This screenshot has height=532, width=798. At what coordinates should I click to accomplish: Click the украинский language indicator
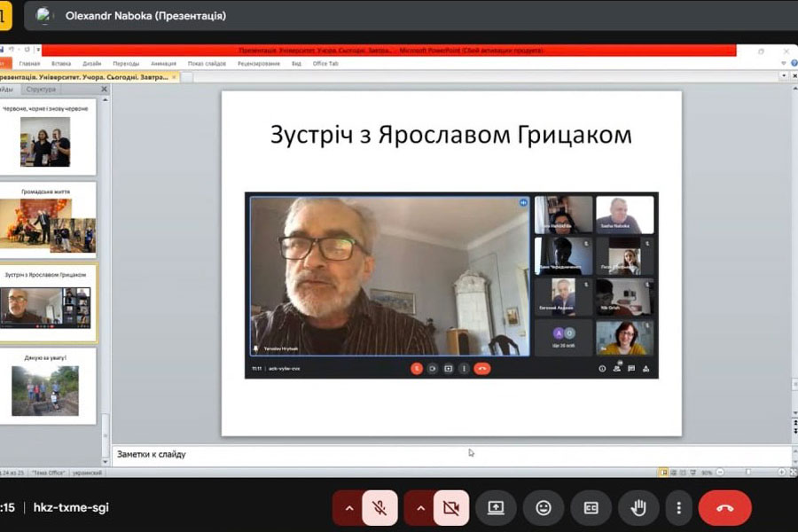tap(87, 473)
